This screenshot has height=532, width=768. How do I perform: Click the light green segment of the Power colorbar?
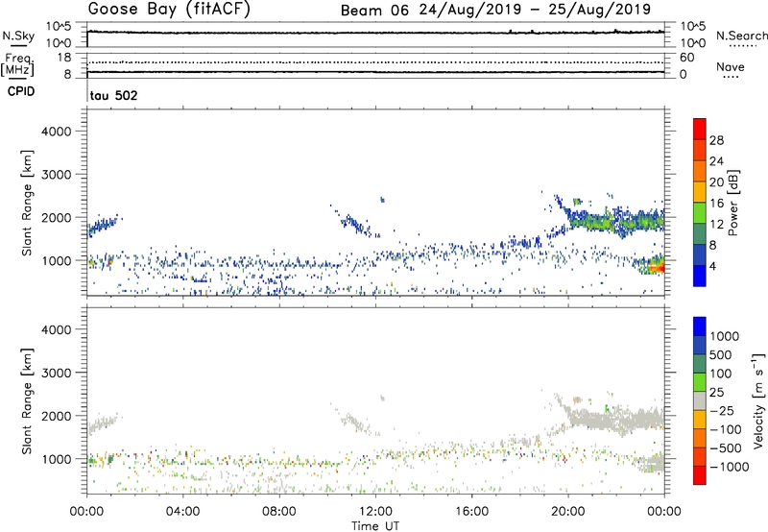(x=700, y=213)
